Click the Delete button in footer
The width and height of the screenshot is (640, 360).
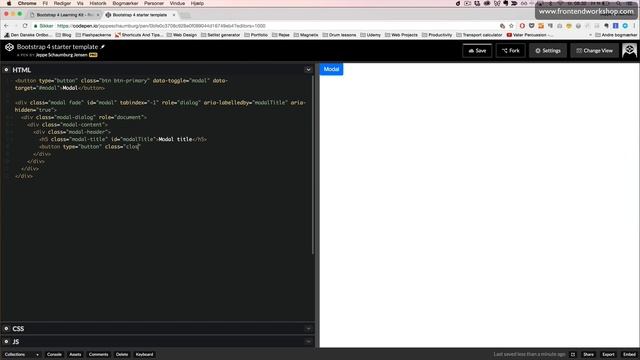coord(122,354)
